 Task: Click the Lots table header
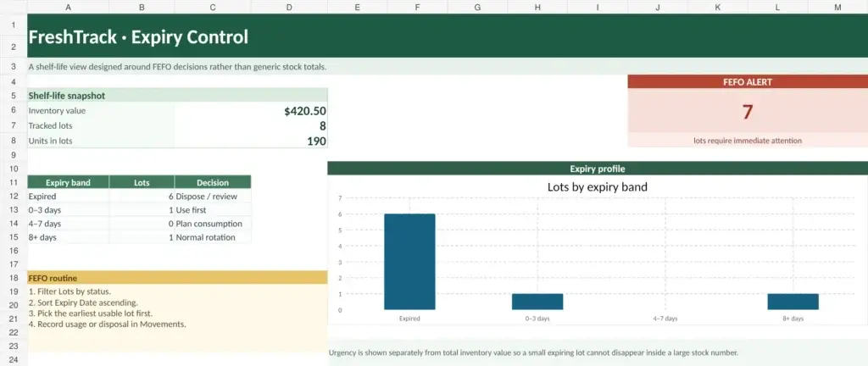click(142, 182)
